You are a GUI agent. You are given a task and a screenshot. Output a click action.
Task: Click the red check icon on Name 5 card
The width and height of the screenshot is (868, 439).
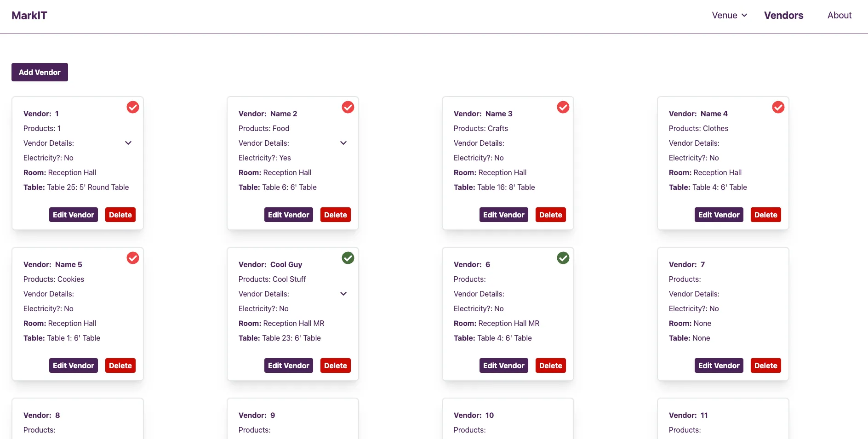[x=133, y=258]
